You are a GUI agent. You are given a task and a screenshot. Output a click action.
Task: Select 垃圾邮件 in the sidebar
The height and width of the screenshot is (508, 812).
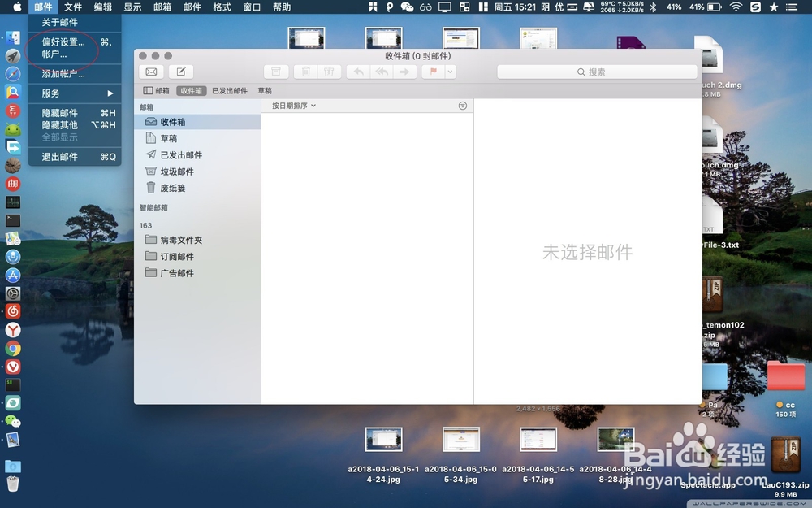coord(197,172)
